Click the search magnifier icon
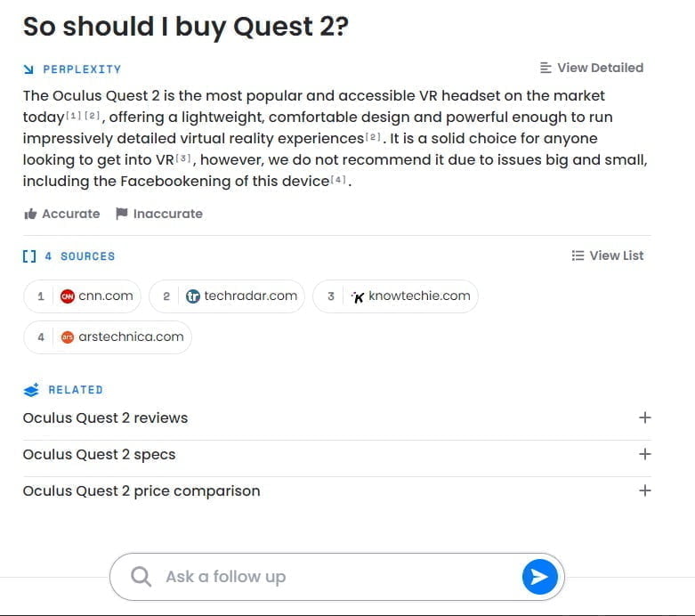This screenshot has height=616, width=695. click(141, 577)
